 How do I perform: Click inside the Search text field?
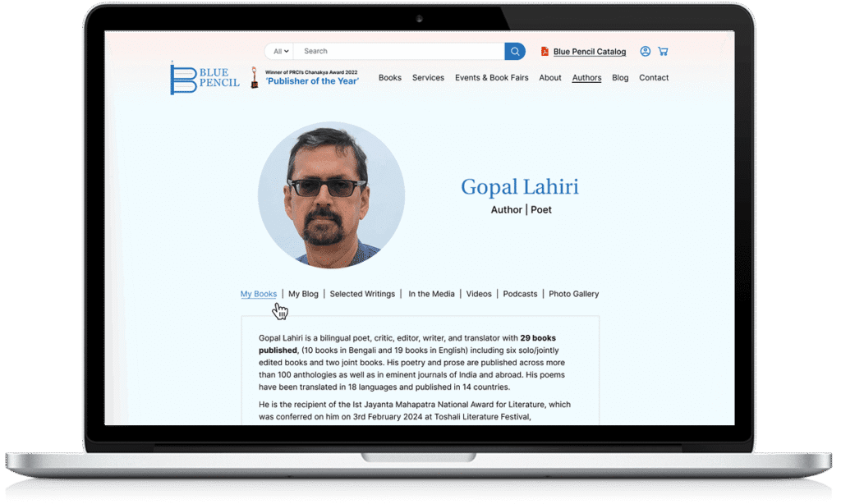398,52
